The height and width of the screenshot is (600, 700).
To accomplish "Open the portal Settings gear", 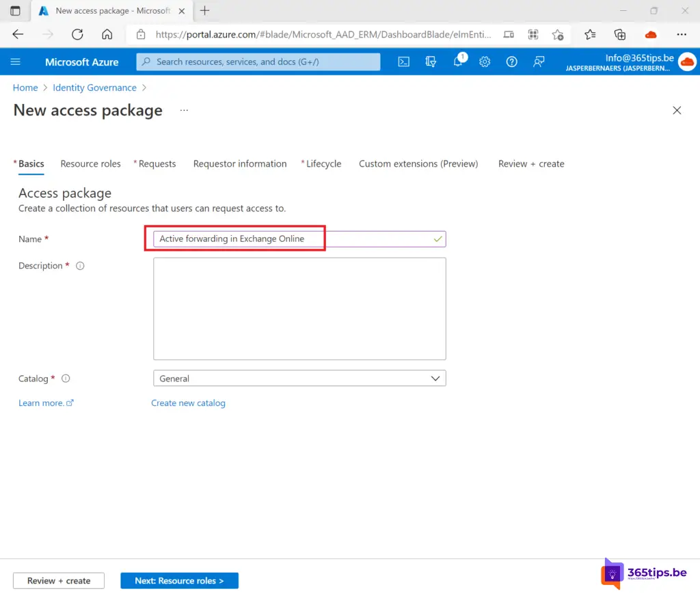I will 485,62.
